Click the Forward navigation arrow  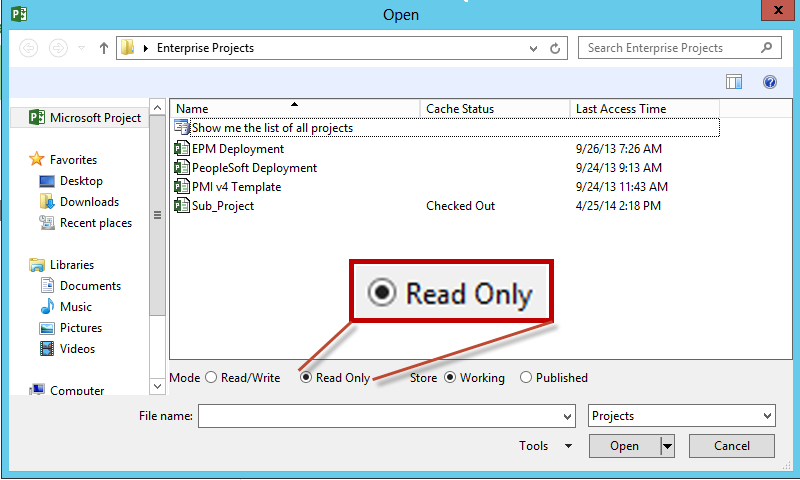58,48
